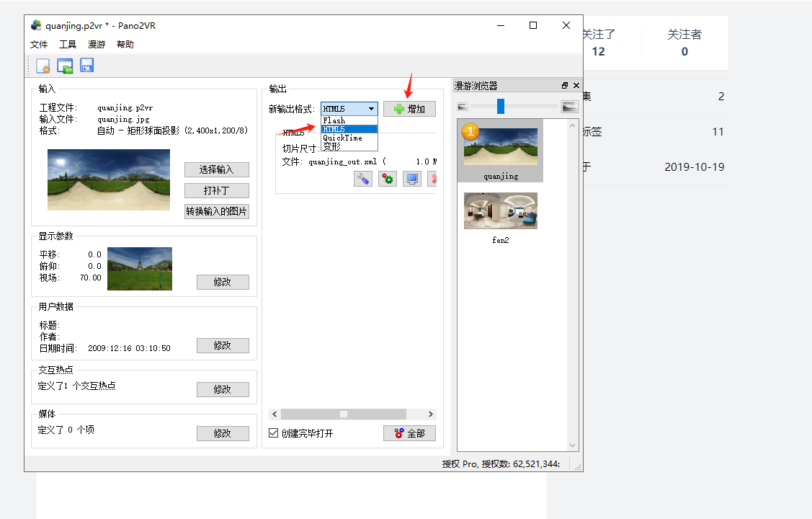The image size is (812, 519).
Task: Click the thumbnail size slider handle
Action: [x=501, y=106]
